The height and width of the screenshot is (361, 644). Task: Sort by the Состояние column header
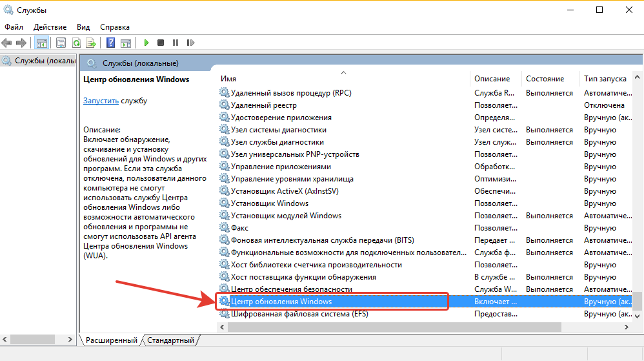[551, 79]
